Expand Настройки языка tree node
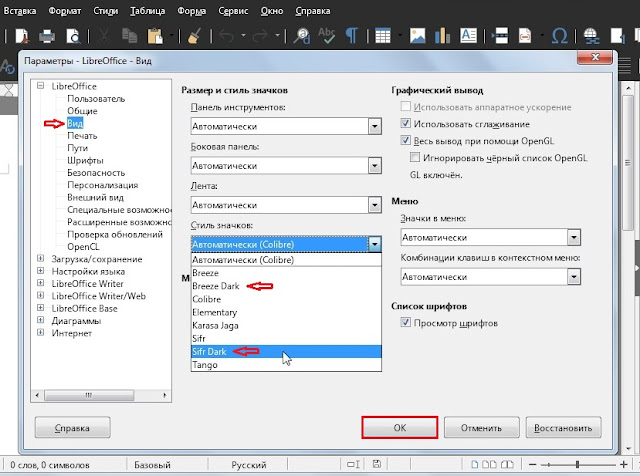The image size is (640, 476). pyautogui.click(x=40, y=271)
